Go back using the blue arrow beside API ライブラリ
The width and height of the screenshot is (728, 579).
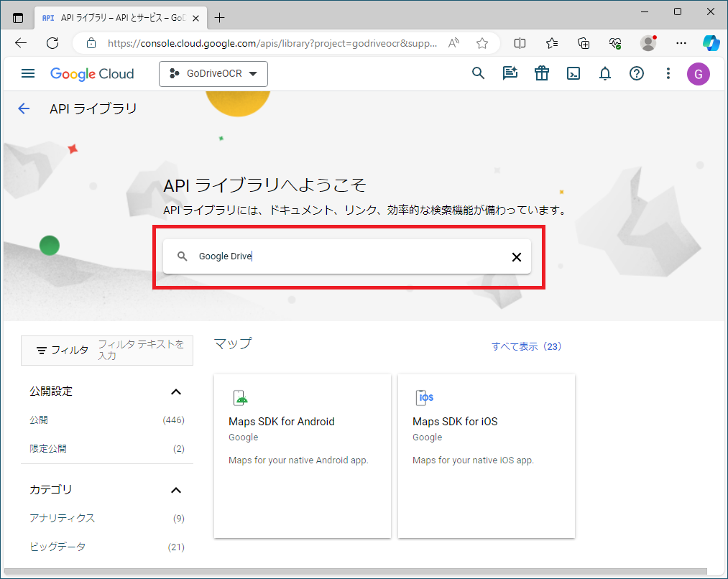click(24, 108)
